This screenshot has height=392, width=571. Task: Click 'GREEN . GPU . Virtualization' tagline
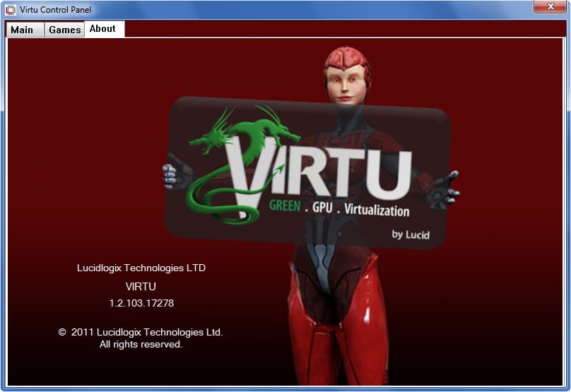tap(339, 208)
